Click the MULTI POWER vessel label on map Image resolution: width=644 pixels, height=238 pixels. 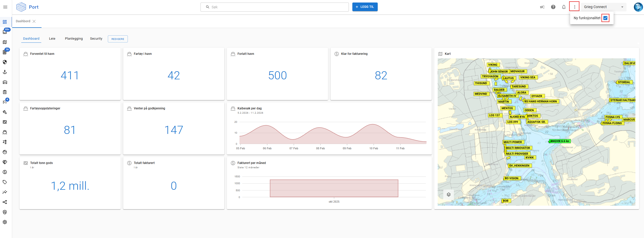[x=513, y=142]
